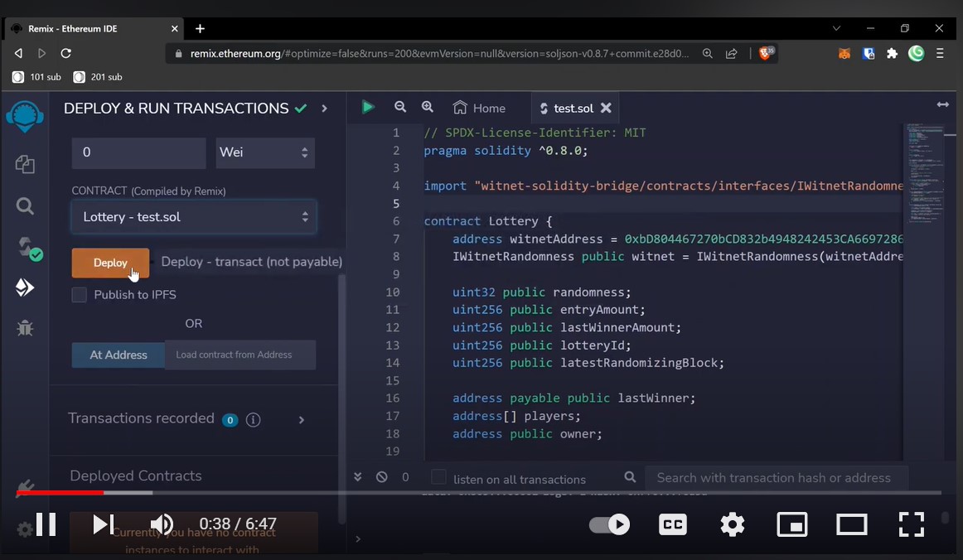The height and width of the screenshot is (560, 963).
Task: Click browser URL address bar
Action: pyautogui.click(x=439, y=53)
